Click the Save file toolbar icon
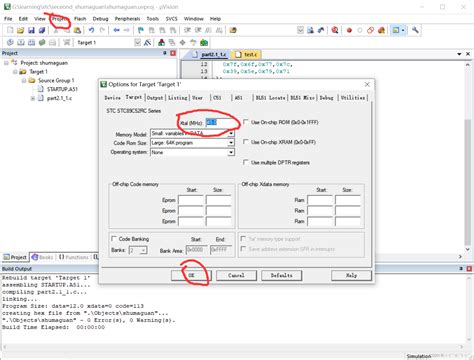 tap(31, 30)
